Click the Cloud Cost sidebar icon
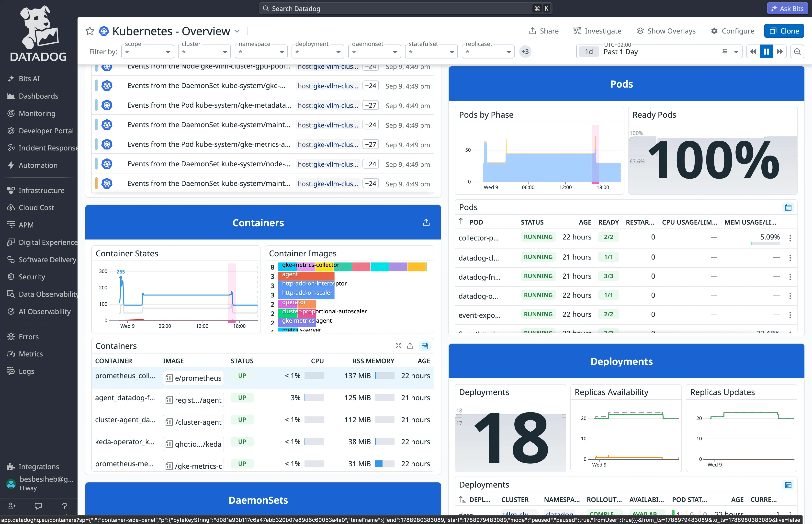The height and width of the screenshot is (524, 812). 11,207
